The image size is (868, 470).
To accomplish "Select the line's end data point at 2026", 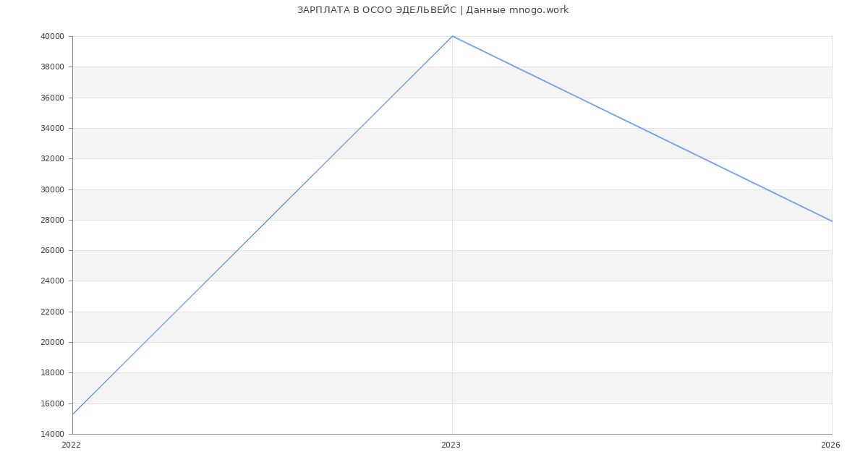I will [x=832, y=221].
